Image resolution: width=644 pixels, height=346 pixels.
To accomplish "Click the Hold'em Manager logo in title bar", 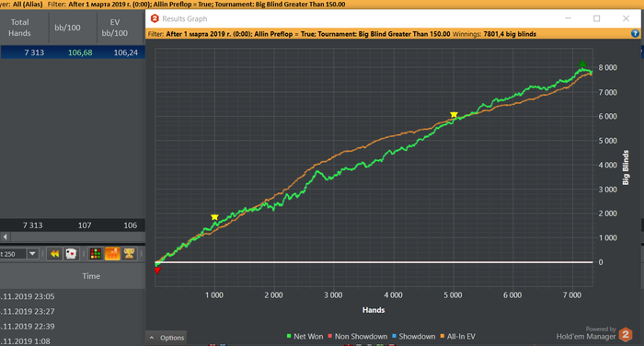I will (x=155, y=18).
